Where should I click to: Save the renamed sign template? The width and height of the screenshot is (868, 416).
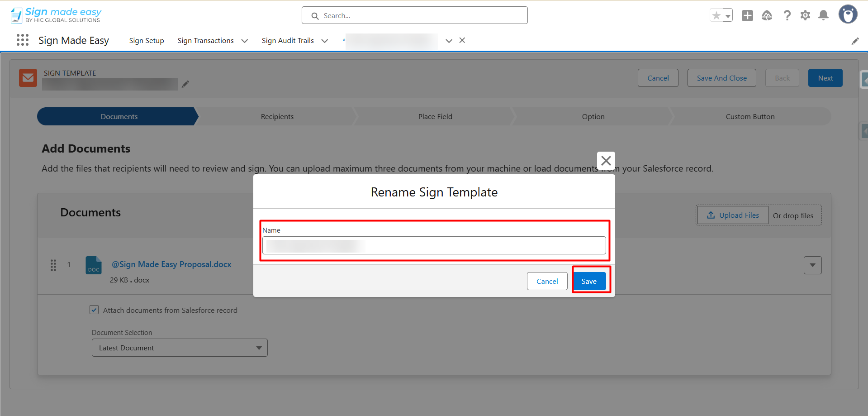[589, 282]
